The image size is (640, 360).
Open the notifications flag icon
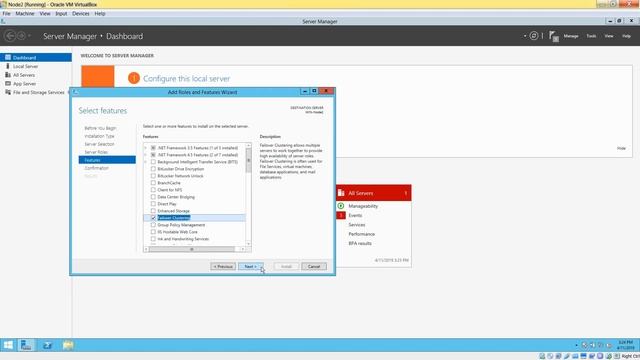[x=553, y=36]
